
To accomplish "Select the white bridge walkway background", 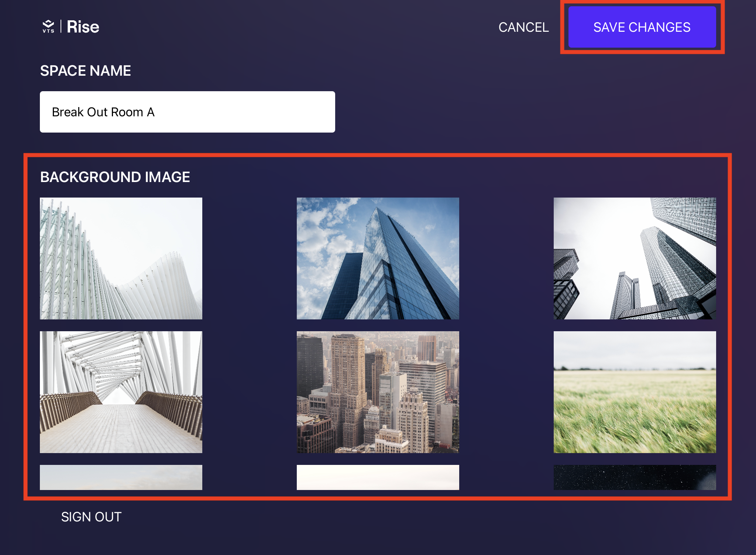I will tap(121, 392).
